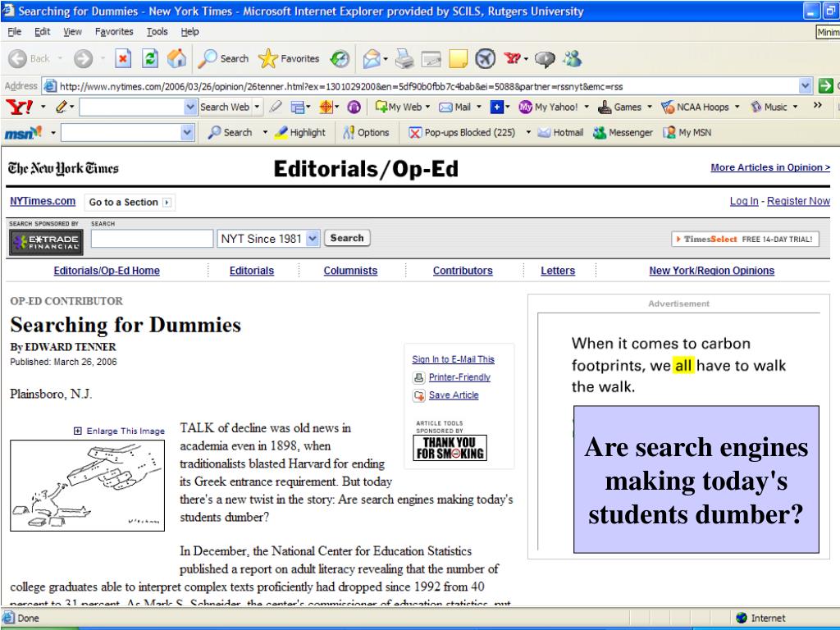840x630 pixels.
Task: Open the Search Web dropdown arrow
Action: 257,107
